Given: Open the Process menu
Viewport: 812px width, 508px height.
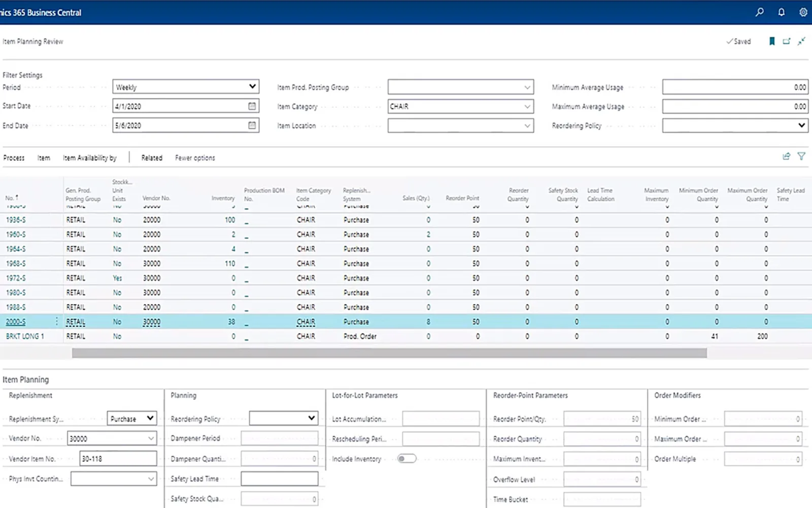Looking at the screenshot, I should pos(14,158).
